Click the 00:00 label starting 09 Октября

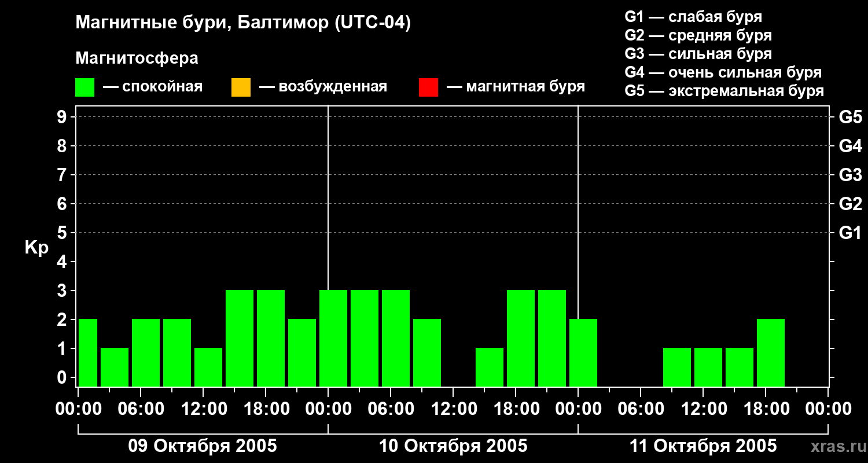pyautogui.click(x=78, y=409)
